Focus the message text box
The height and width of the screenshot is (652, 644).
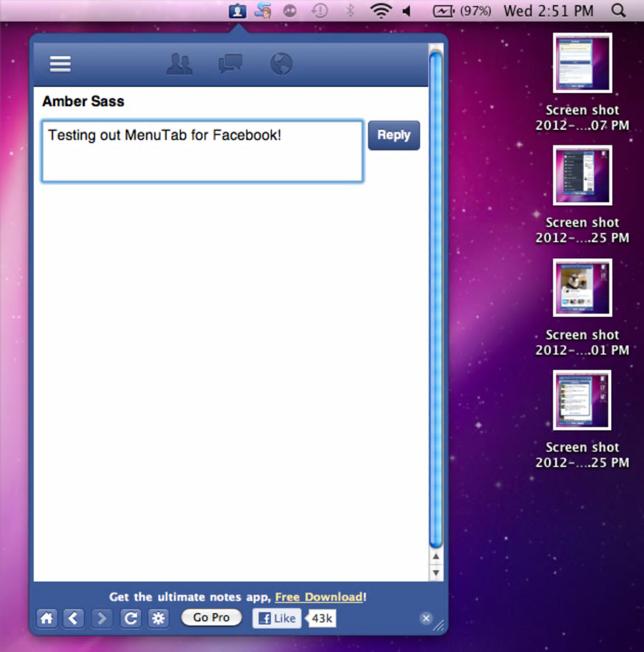coord(202,151)
